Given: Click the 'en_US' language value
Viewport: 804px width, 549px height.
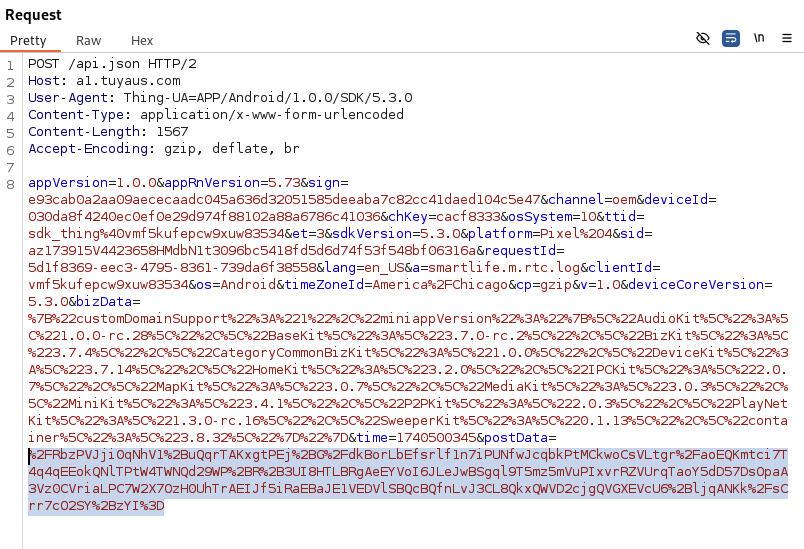Looking at the screenshot, I should click(385, 267).
